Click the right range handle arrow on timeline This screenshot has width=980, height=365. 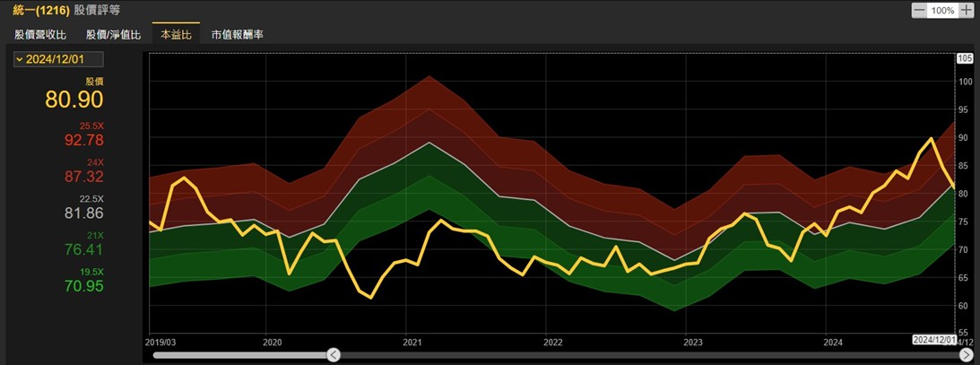pyautogui.click(x=966, y=355)
